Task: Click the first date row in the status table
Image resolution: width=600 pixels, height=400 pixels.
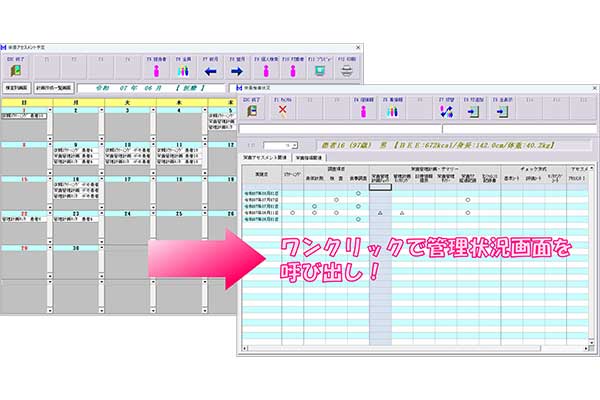Action: tap(259, 195)
